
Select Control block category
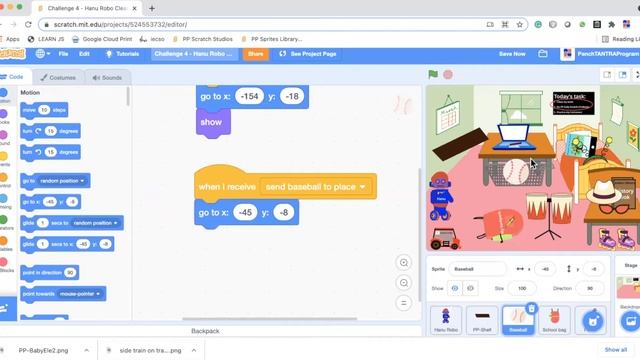4,180
